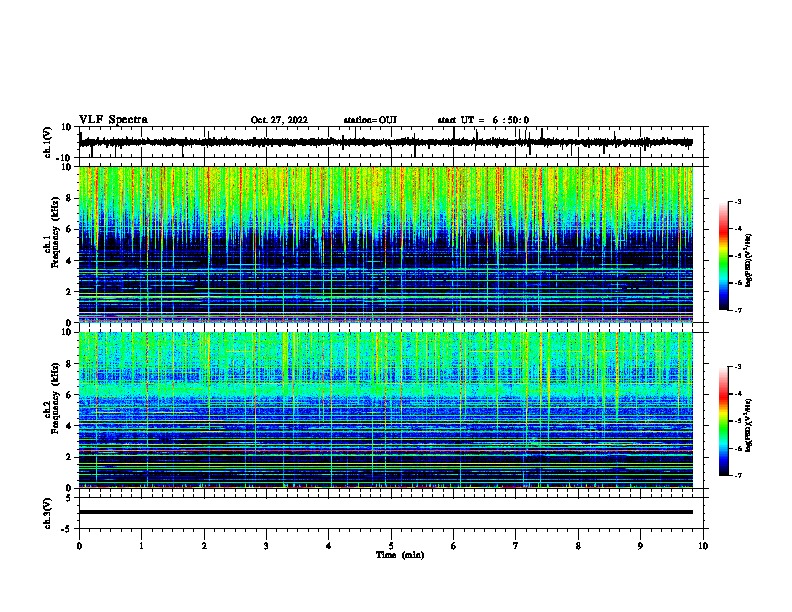
Task: Click the "VLF Spectra" plot title
Action: (113, 120)
